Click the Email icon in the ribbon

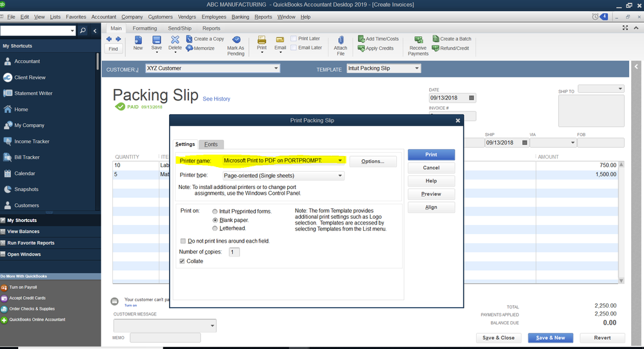280,40
